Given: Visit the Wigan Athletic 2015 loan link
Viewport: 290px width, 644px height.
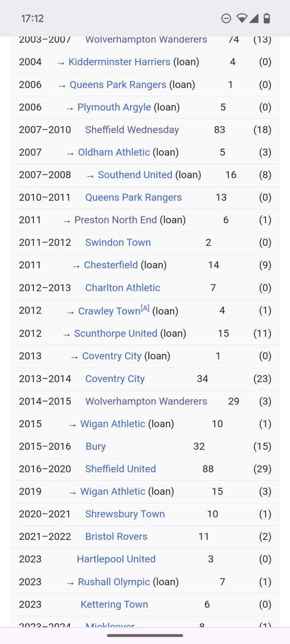Looking at the screenshot, I should [112, 424].
